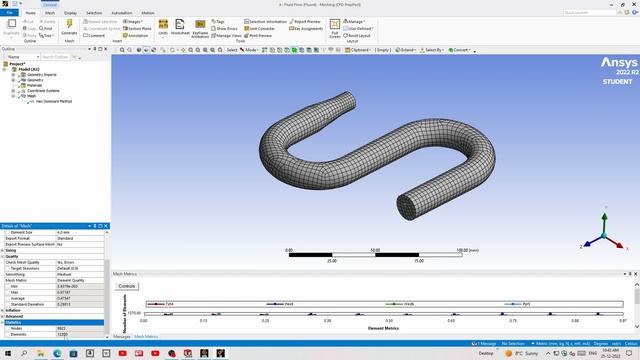Viewport: 640px width, 360px height.
Task: Open Selection Information
Action: (265, 21)
